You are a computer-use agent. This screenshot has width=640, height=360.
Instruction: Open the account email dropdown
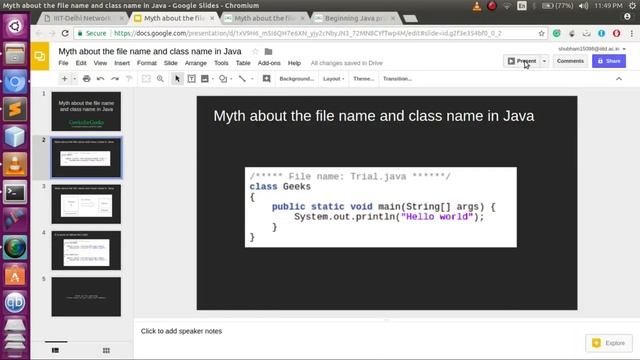[592, 49]
